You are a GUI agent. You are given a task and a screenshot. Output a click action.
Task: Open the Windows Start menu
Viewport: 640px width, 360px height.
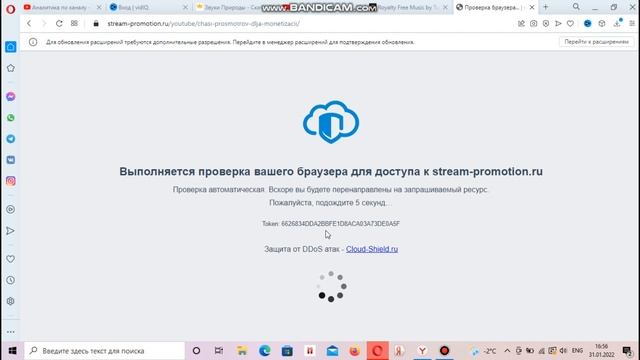click(12, 351)
